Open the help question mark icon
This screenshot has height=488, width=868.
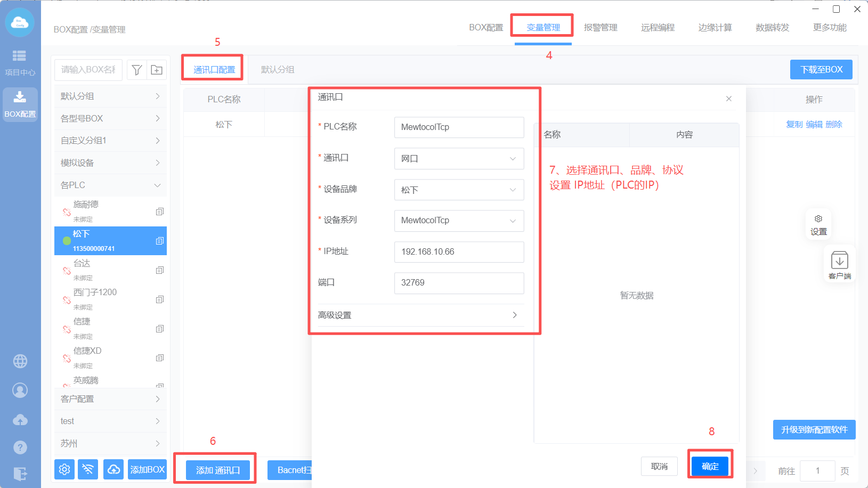click(x=20, y=448)
